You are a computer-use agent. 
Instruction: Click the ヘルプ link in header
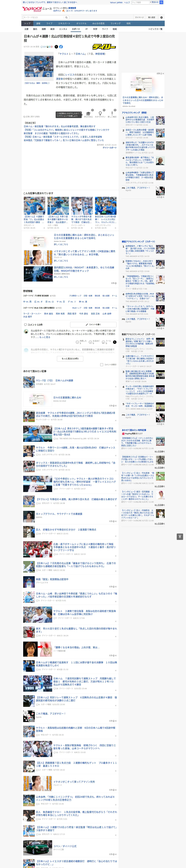pyautogui.click(x=127, y=2)
